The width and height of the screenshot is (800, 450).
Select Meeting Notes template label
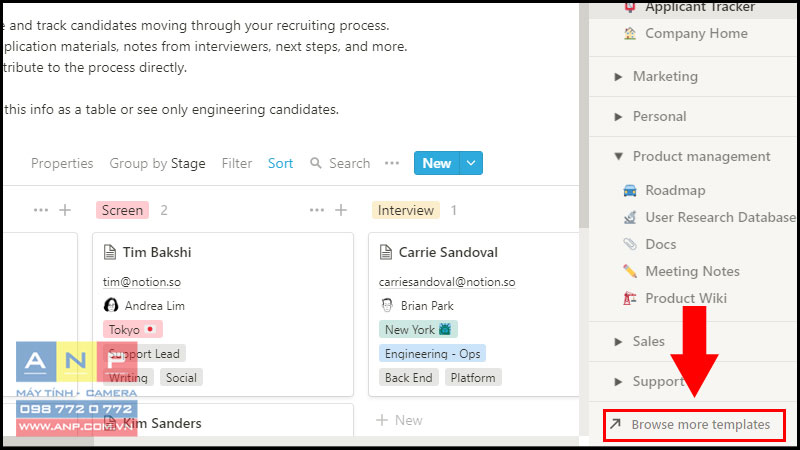pos(692,271)
